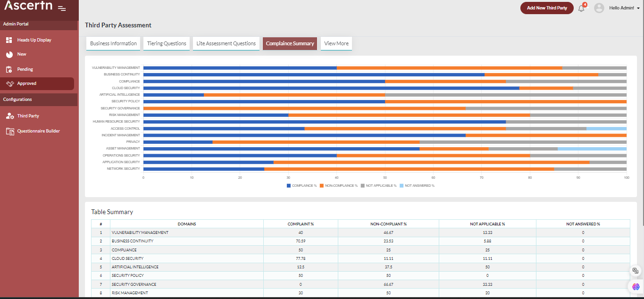Open the Tiering Questions tab
This screenshot has width=644, height=299.
click(x=167, y=43)
